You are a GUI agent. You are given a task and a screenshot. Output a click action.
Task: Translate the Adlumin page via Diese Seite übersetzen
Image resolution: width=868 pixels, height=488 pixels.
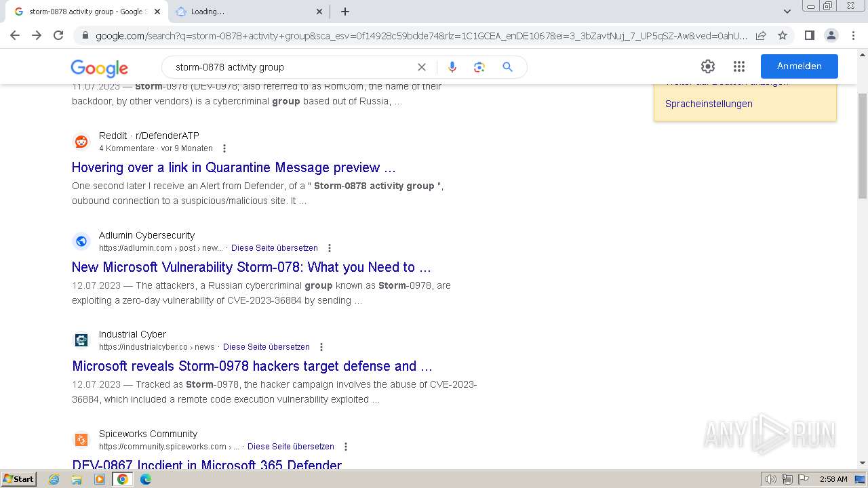(x=275, y=248)
